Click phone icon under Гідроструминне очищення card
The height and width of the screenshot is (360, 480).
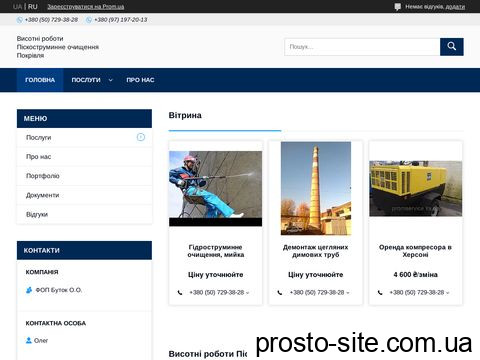point(180,293)
